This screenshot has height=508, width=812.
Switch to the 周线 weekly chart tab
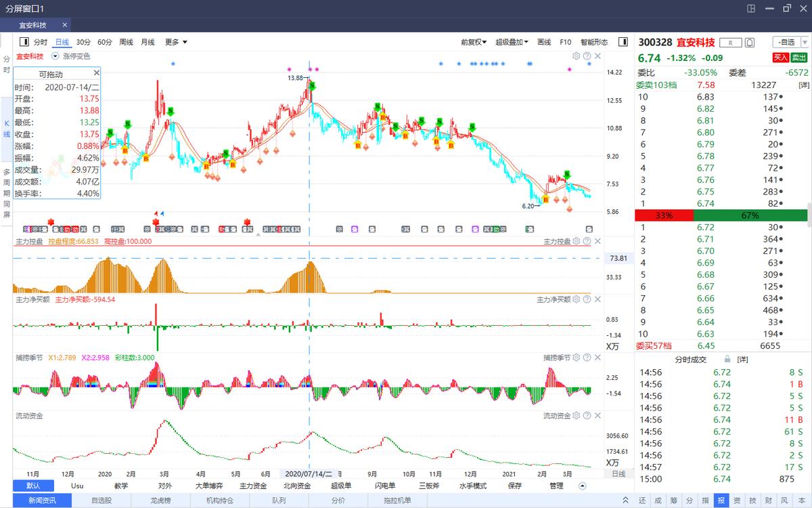(x=127, y=42)
